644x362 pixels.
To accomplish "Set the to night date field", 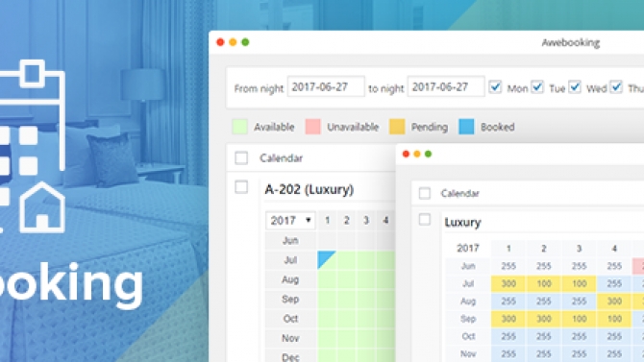I will pyautogui.click(x=446, y=86).
